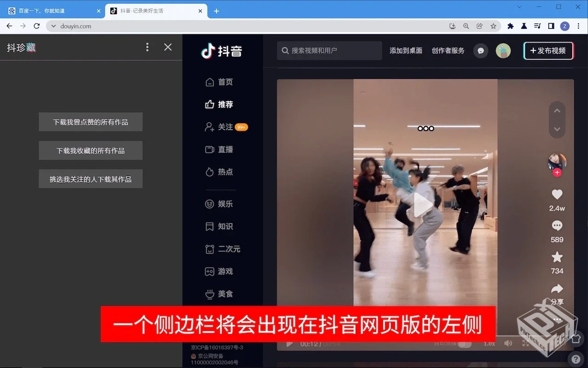This screenshot has height=368, width=588.
Task: Mute the video with the volume icon
Action: [x=508, y=343]
